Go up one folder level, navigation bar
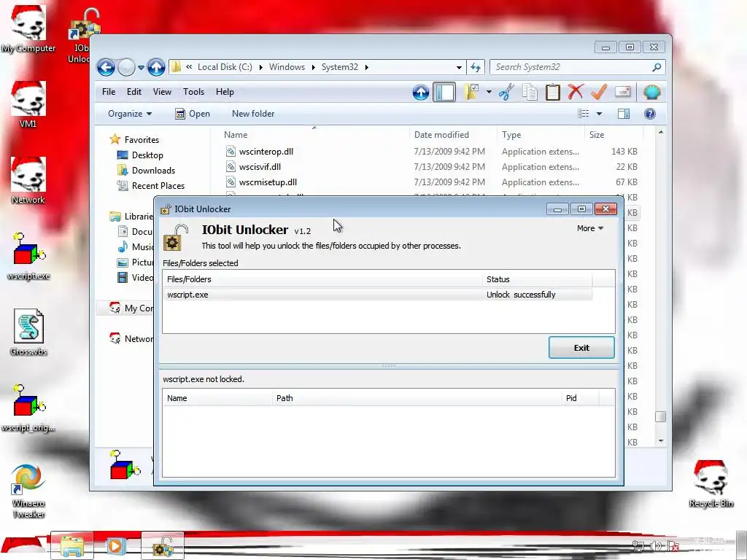This screenshot has width=747, height=560. click(156, 67)
